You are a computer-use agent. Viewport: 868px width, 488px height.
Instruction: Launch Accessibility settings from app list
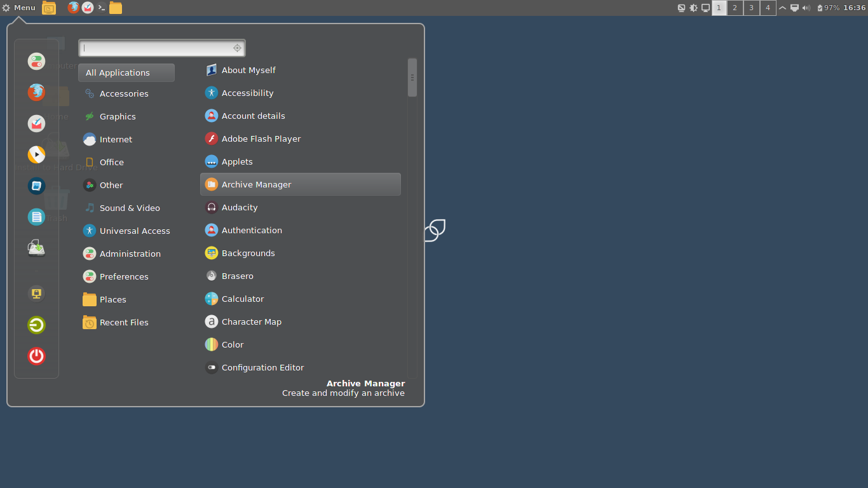[x=301, y=93]
